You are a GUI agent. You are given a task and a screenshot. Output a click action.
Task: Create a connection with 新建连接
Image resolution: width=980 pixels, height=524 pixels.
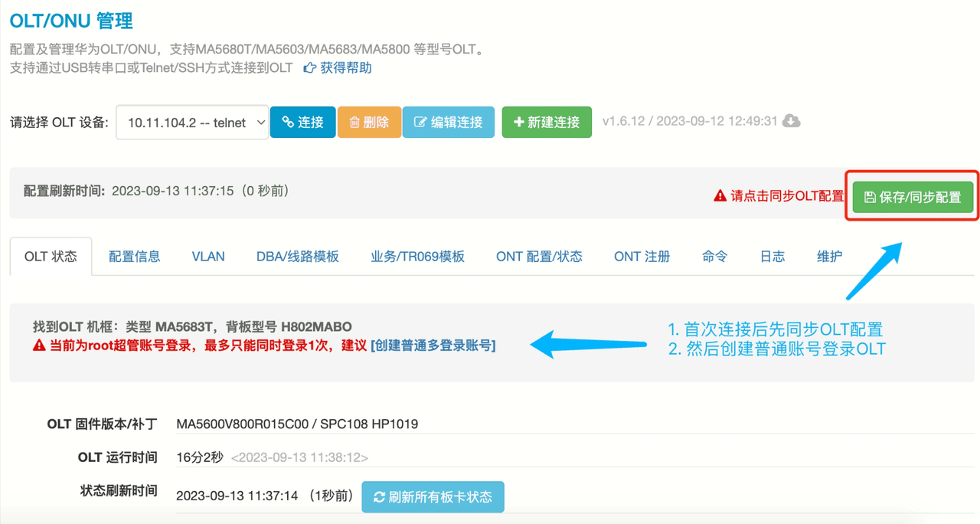(x=547, y=122)
